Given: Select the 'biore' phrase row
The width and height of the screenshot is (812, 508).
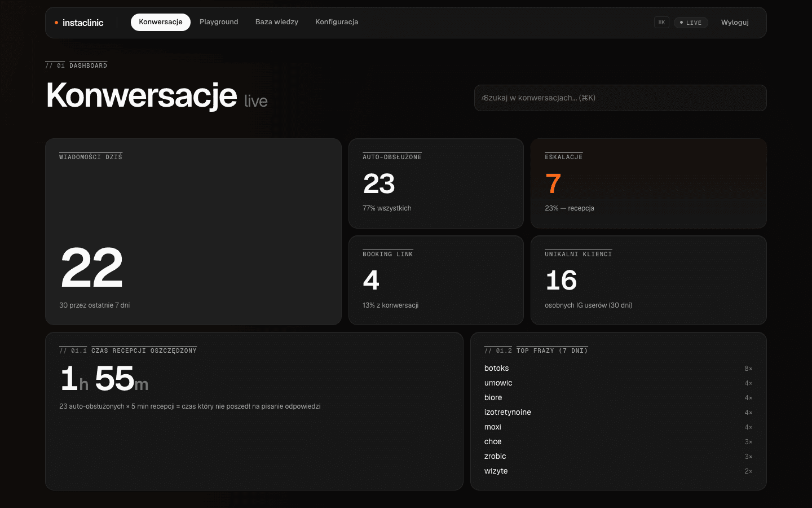Looking at the screenshot, I should [x=618, y=397].
